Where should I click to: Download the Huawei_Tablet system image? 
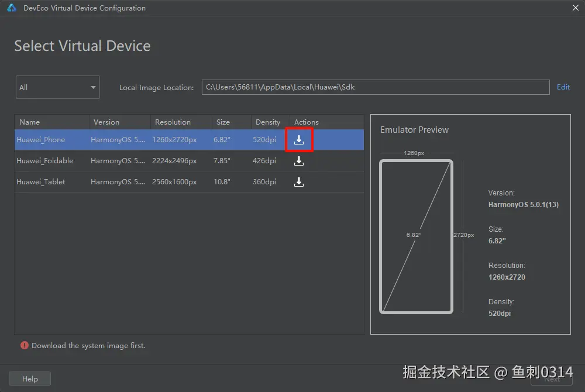(299, 182)
